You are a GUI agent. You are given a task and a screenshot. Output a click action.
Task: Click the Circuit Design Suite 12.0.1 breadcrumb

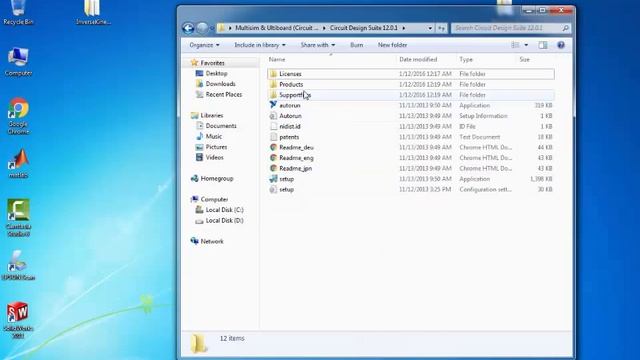click(x=363, y=28)
